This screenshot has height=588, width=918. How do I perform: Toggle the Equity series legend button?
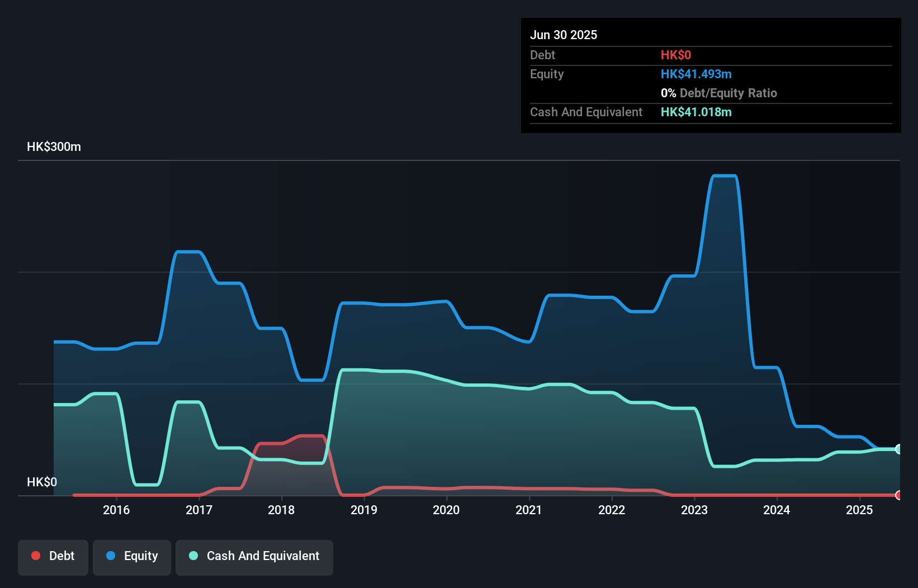132,557
